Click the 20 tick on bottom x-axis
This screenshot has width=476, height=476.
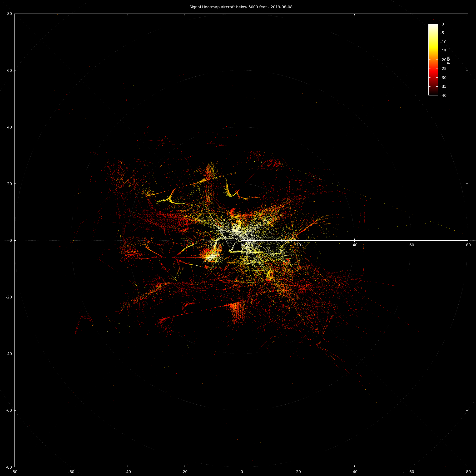(298, 472)
